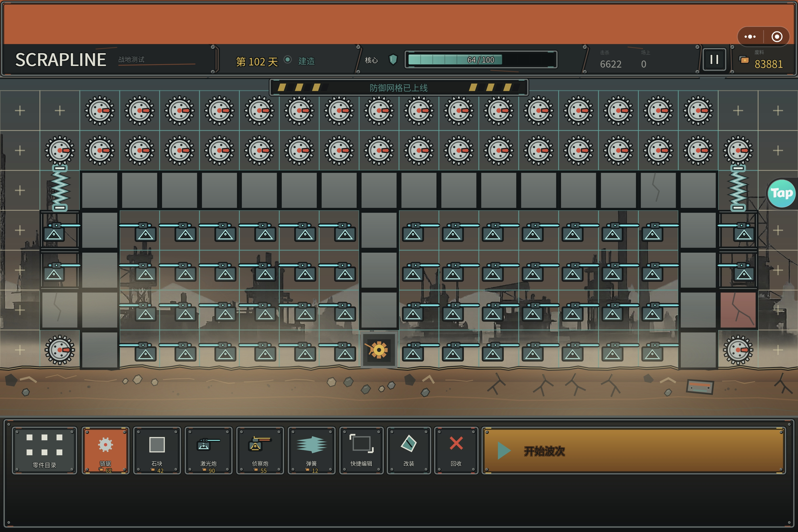
Task: Click the 第 102 天 day counter
Action: tap(257, 62)
